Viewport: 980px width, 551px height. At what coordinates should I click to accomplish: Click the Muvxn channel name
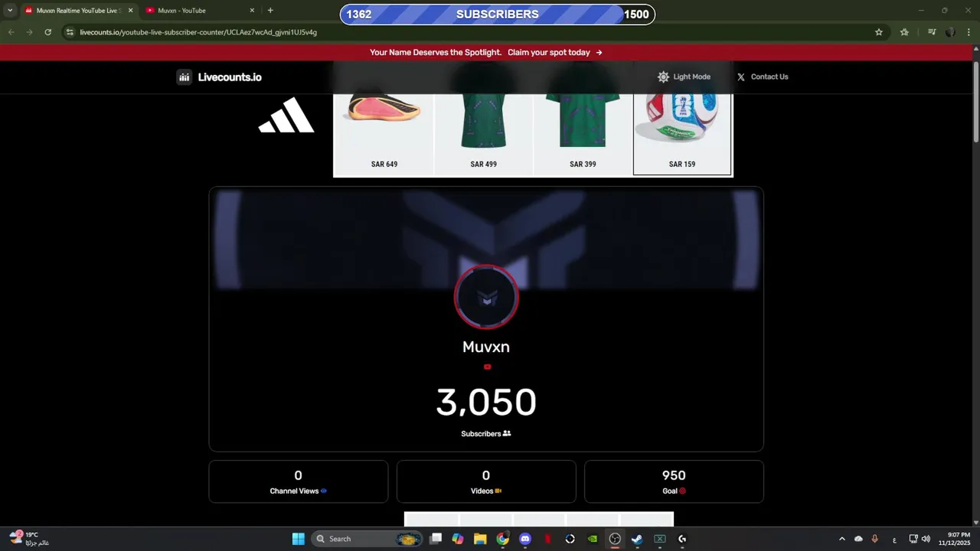(486, 347)
